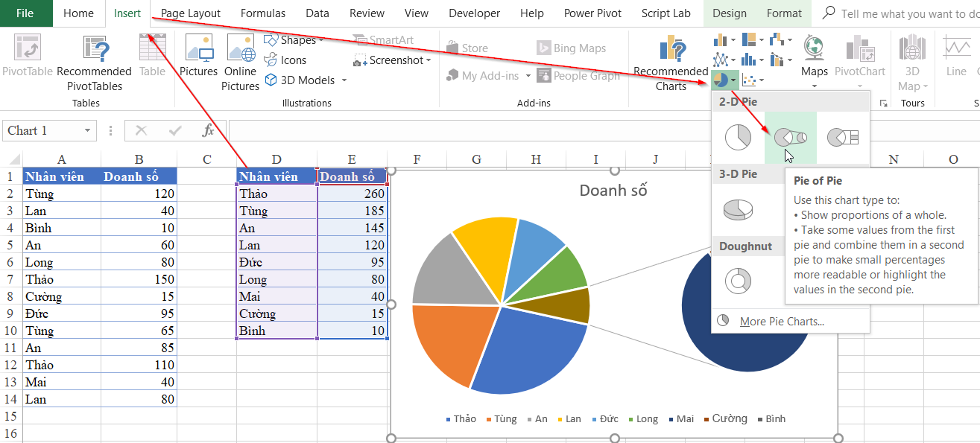Pick the 3-D Pie chart icon
This screenshot has height=443, width=980.
[738, 209]
